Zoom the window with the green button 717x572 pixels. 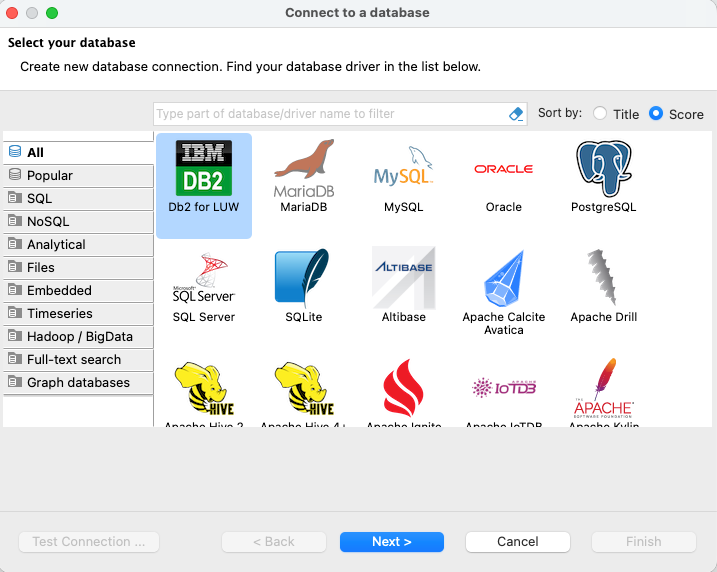point(52,13)
